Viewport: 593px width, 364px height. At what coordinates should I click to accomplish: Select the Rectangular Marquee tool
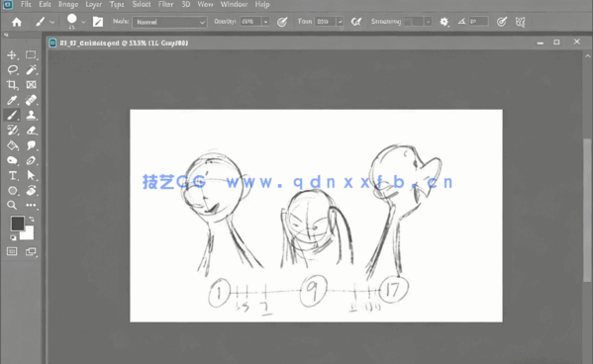click(31, 54)
